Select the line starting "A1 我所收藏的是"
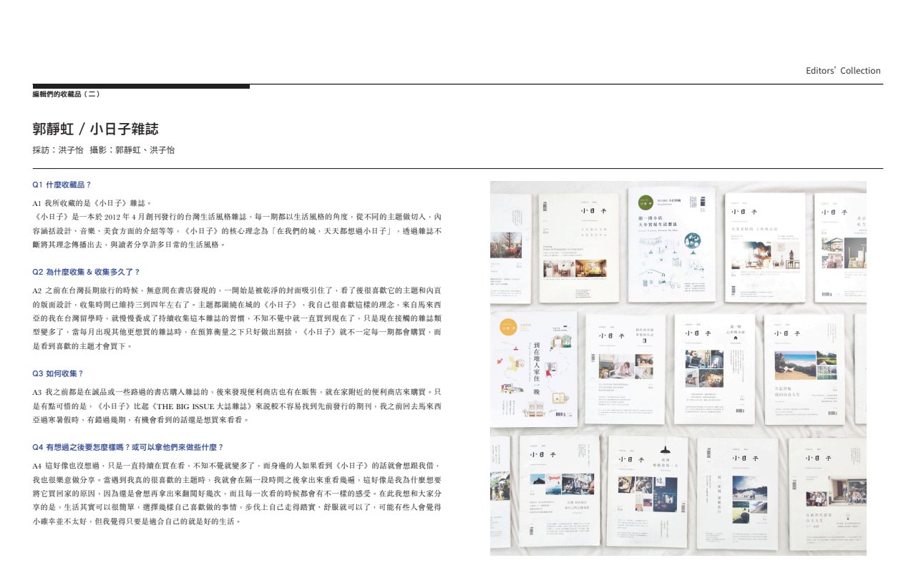The height and width of the screenshot is (588, 916). pyautogui.click(x=92, y=203)
